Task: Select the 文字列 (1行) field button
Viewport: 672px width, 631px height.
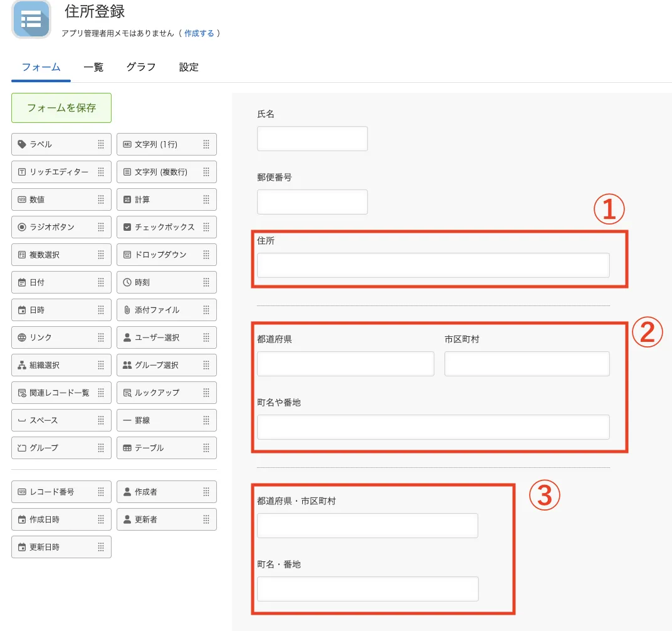Action: [x=167, y=144]
